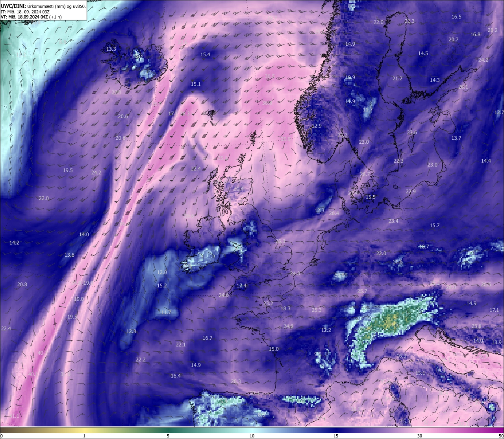Select the 25.8 value on the map
504x439 pixels.
(x=476, y=326)
